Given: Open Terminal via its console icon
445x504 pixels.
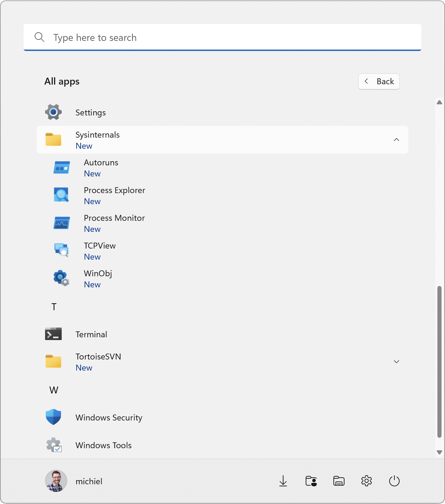Looking at the screenshot, I should coord(53,334).
